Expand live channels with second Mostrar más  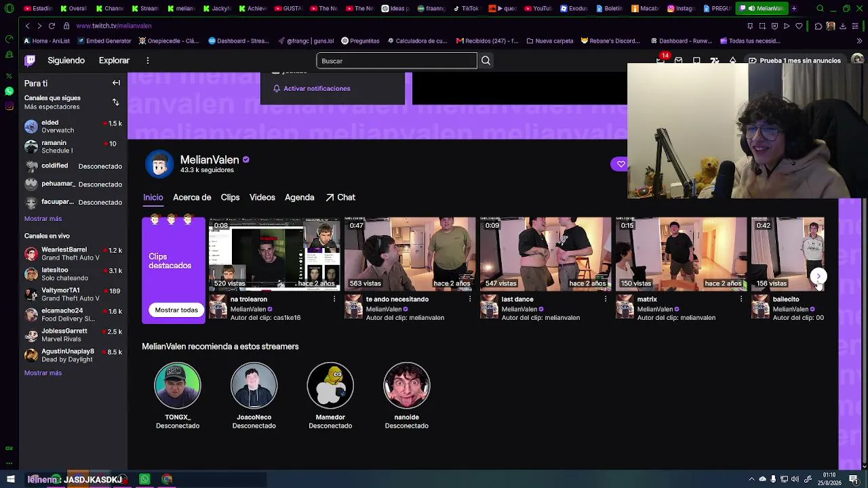(43, 373)
